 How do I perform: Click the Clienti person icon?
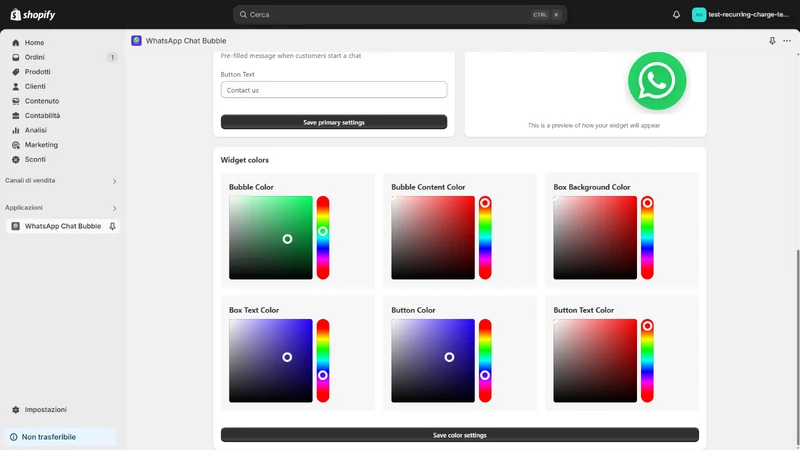pyautogui.click(x=16, y=87)
